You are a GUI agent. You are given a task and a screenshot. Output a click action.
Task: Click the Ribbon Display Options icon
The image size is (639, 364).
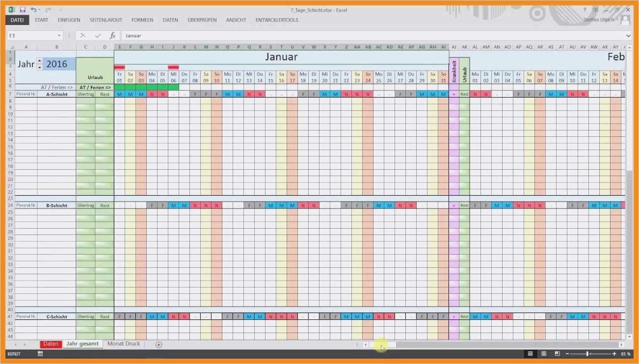595,10
